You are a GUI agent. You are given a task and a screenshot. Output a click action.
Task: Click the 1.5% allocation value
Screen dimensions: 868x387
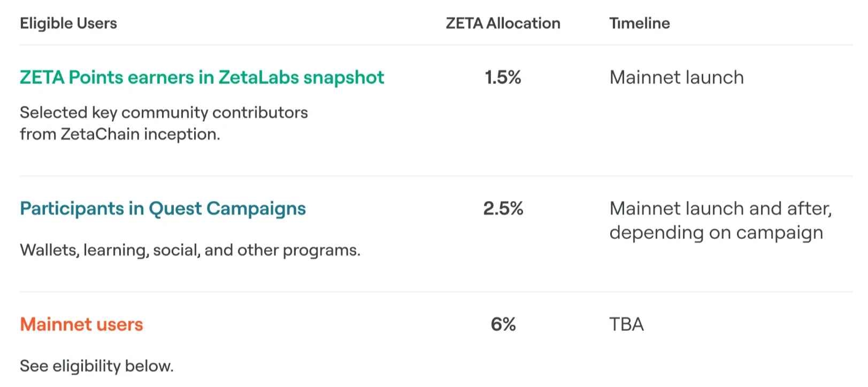tap(503, 78)
